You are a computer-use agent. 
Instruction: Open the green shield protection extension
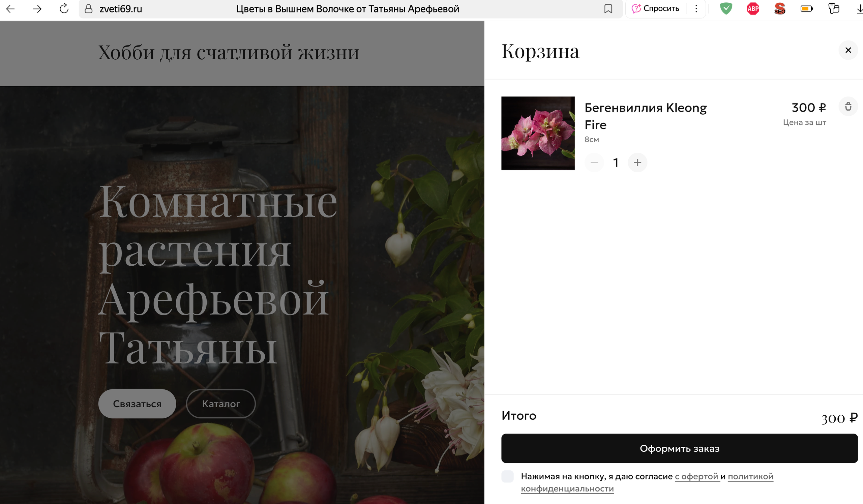tap(726, 9)
